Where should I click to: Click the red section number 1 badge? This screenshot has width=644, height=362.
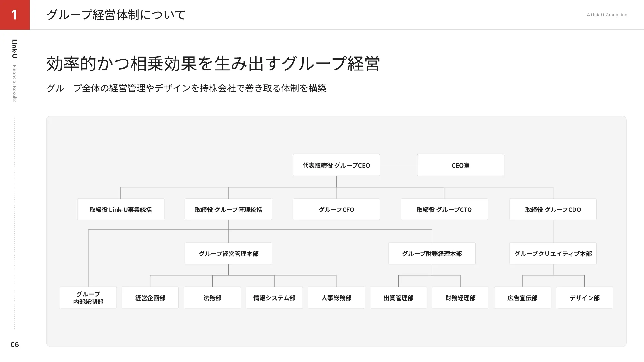[14, 15]
